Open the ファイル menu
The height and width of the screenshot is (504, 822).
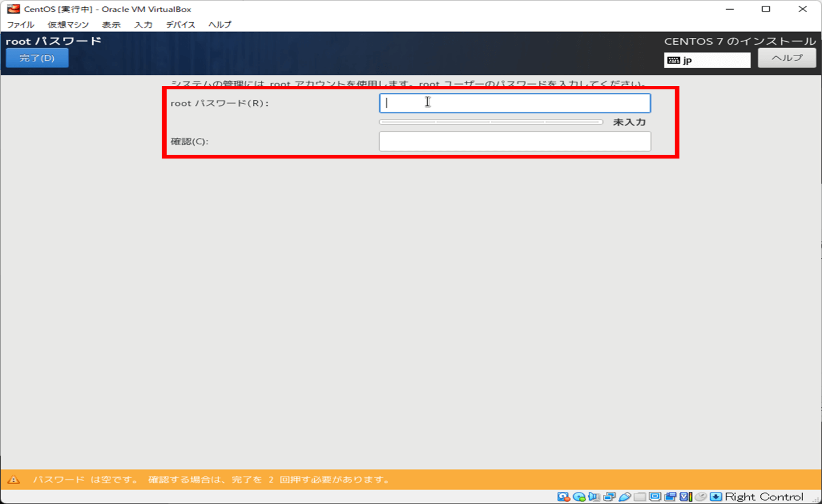[x=21, y=25]
